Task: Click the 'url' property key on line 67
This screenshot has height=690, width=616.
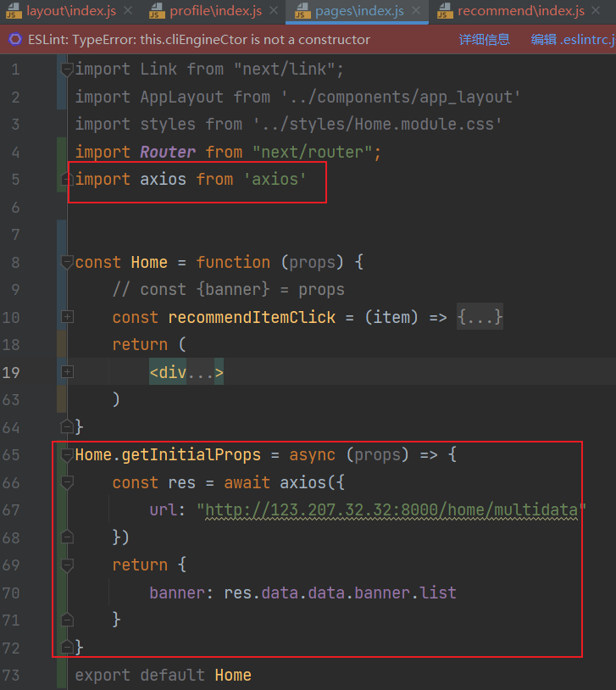Action: 164,510
